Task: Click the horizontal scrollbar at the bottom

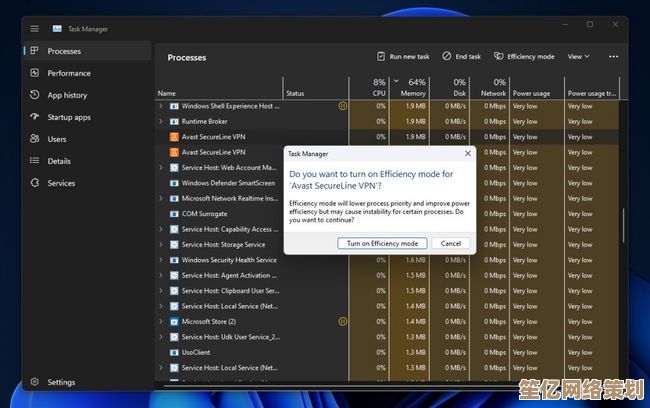Action: pyautogui.click(x=338, y=386)
